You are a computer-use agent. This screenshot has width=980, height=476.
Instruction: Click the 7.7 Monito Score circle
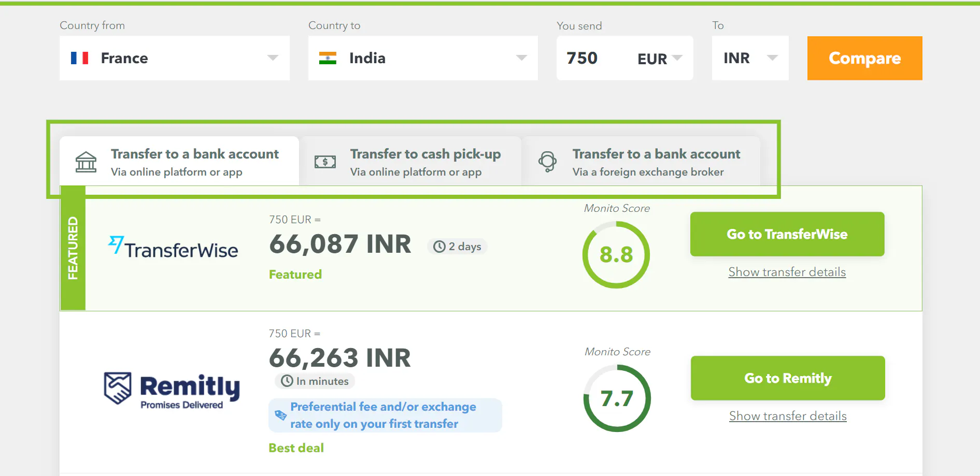click(x=617, y=398)
